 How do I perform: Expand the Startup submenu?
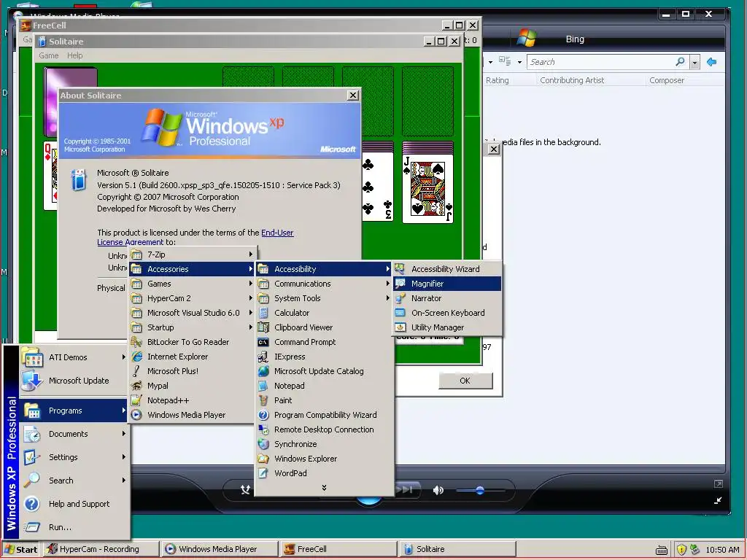(193, 327)
